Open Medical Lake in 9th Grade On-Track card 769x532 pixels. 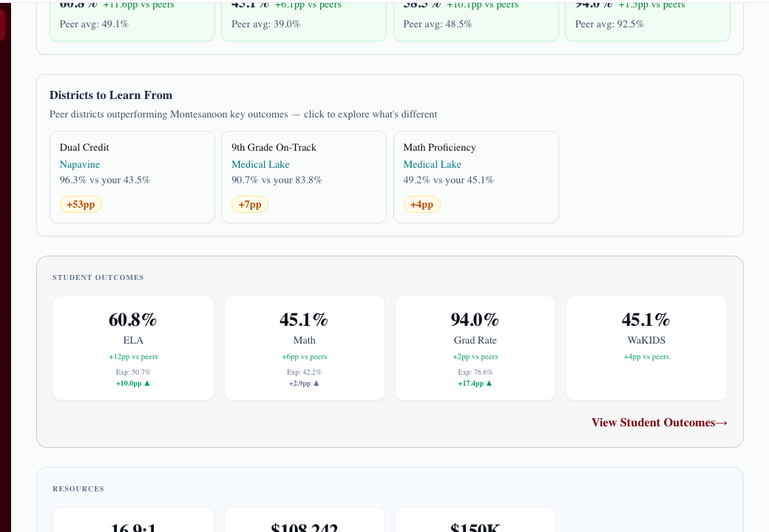point(260,164)
